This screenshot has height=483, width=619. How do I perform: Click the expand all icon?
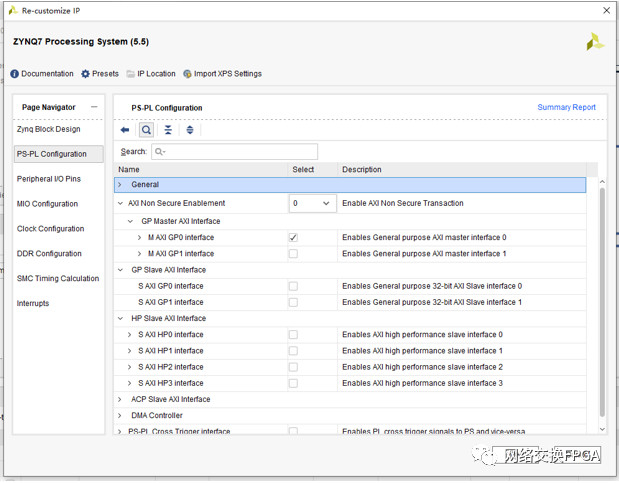pyautogui.click(x=189, y=130)
